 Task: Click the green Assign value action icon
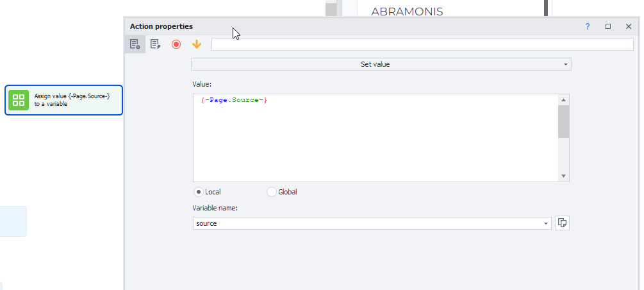pyautogui.click(x=19, y=100)
